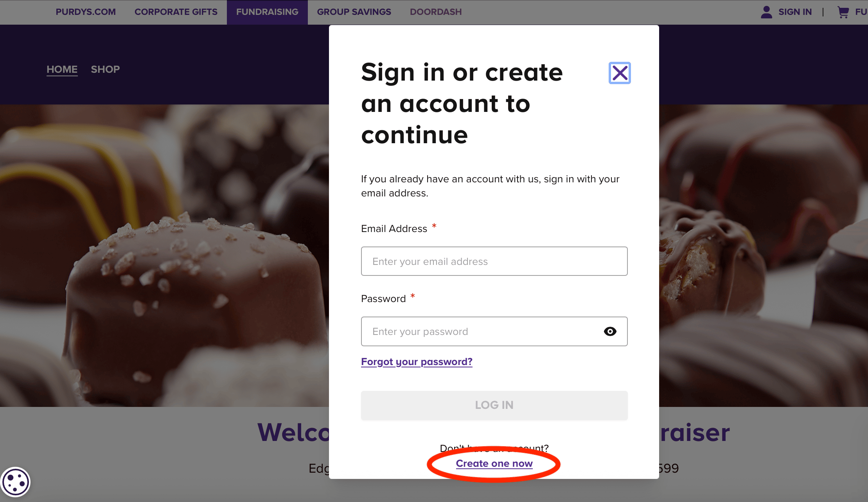Navigate to the HOME page link
The image size is (868, 502).
pos(62,69)
